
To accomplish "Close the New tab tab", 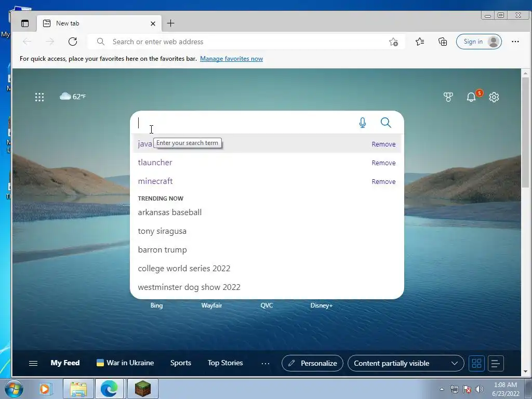I will (153, 23).
